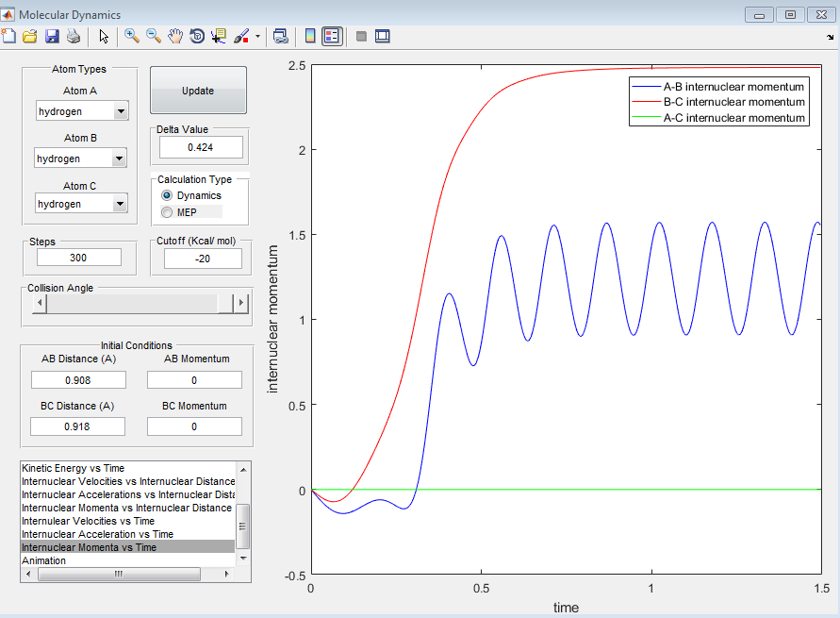Choose the MEP calculation type
Image resolution: width=840 pixels, height=618 pixels.
click(x=168, y=212)
